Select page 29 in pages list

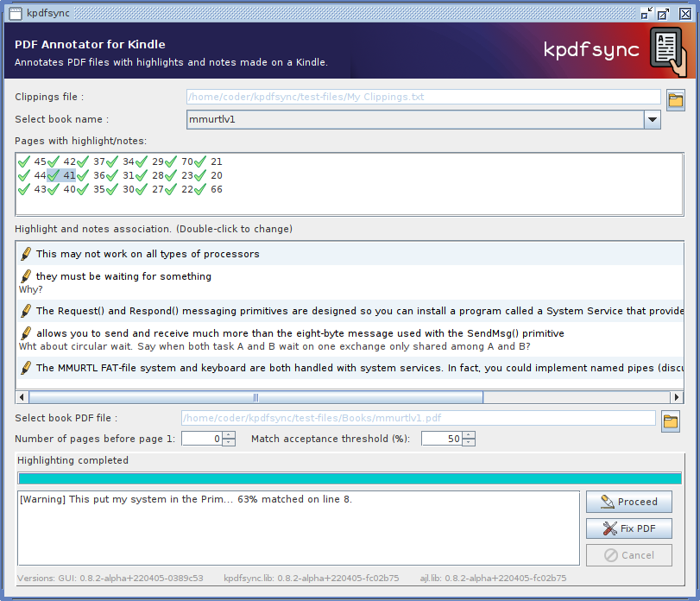150,161
